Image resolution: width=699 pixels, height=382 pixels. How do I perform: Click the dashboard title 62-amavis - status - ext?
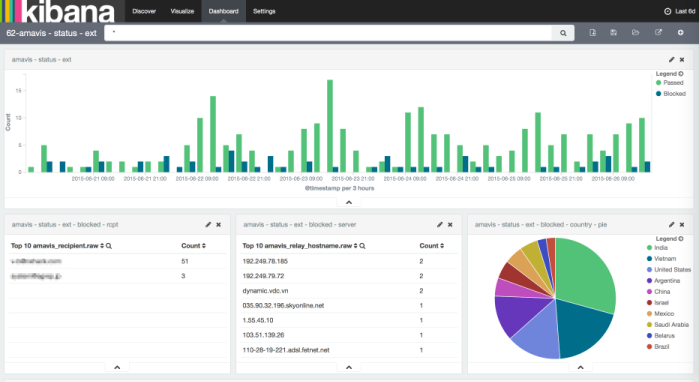coord(51,33)
